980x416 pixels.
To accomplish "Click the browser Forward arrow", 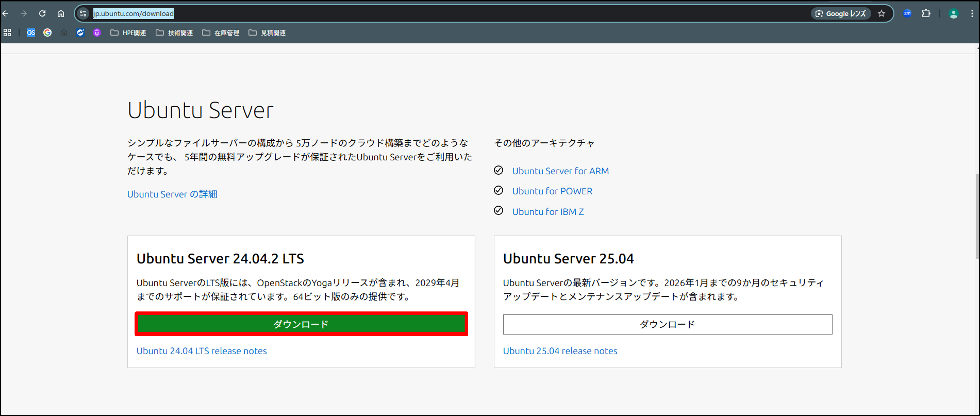I will point(24,14).
